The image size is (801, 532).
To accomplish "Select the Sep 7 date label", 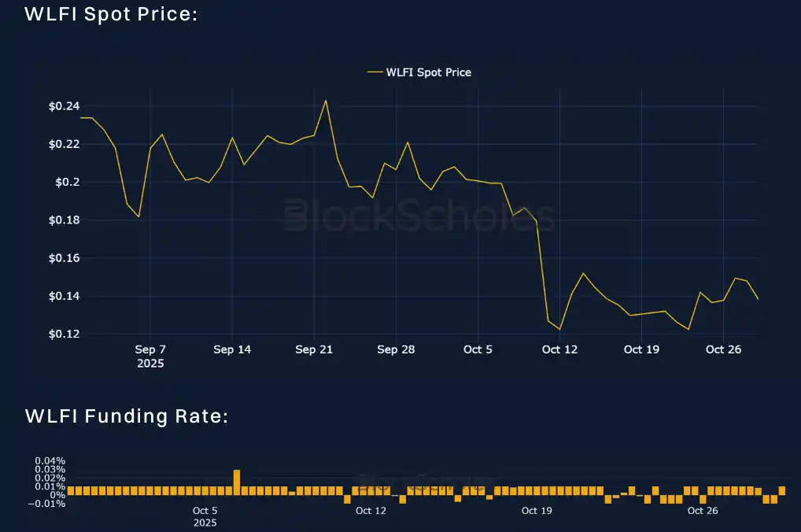I will [150, 349].
